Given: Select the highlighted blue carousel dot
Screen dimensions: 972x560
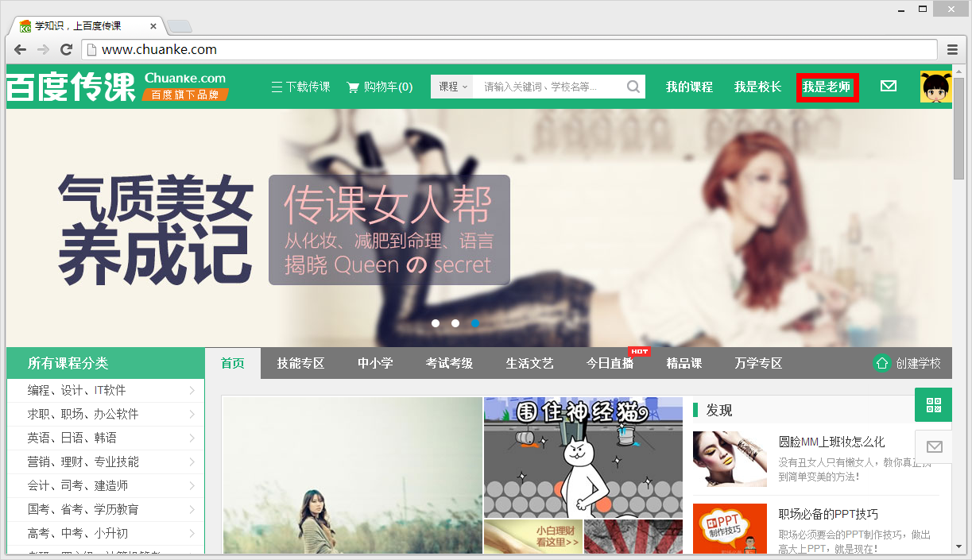Looking at the screenshot, I should (475, 323).
